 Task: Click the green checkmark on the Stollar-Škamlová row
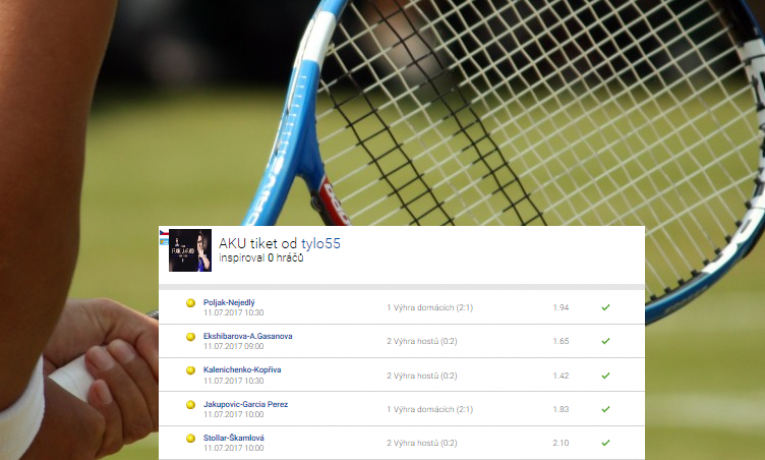pos(605,443)
